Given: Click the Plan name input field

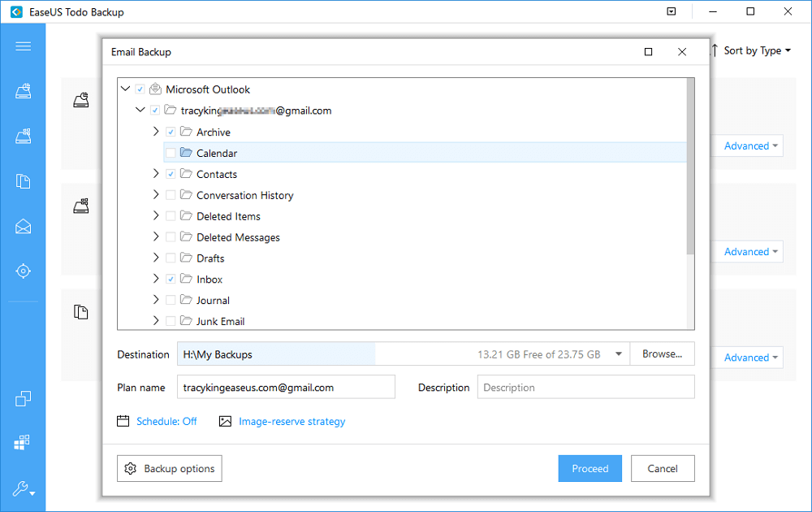Looking at the screenshot, I should tap(286, 387).
